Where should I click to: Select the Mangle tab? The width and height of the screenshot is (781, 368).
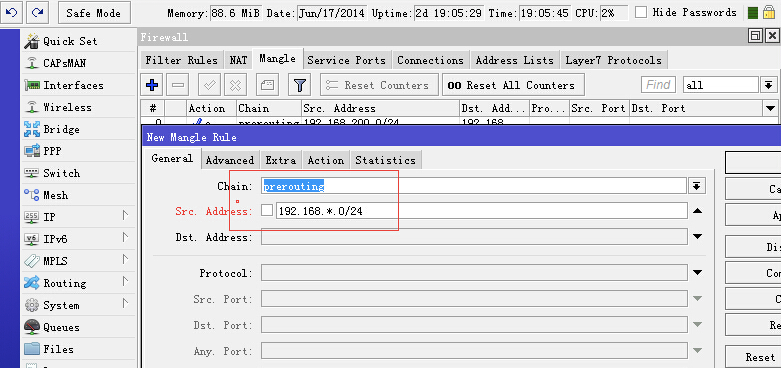pos(277,59)
